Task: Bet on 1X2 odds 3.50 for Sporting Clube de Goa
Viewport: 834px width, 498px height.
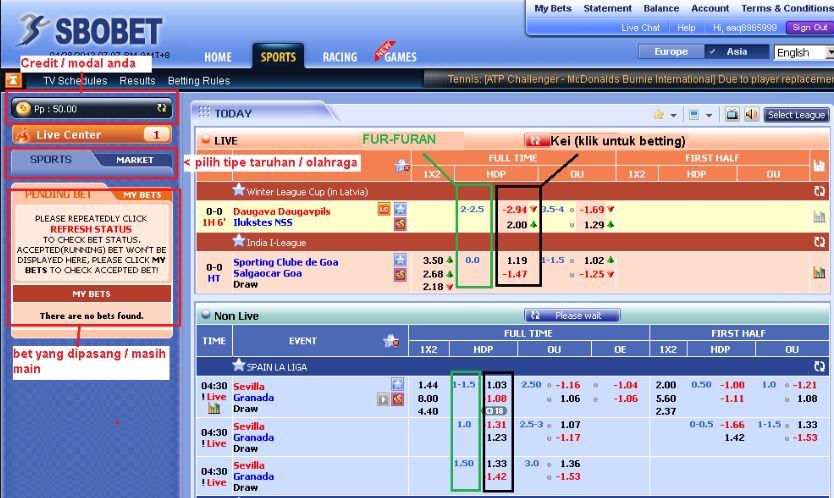Action: 433,261
